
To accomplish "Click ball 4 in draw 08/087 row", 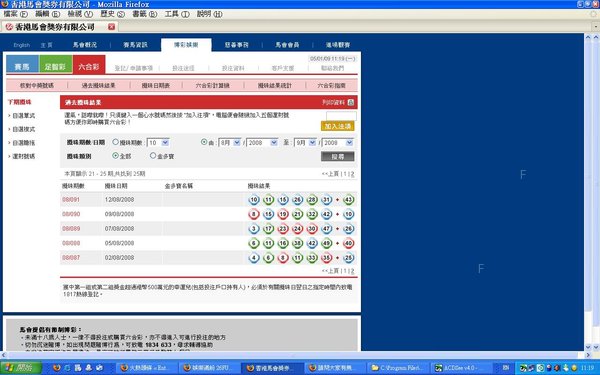I will point(254,258).
